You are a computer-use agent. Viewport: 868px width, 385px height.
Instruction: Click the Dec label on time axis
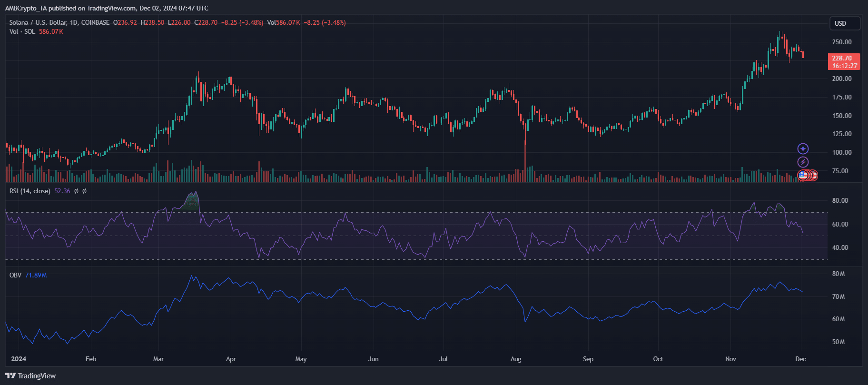[x=801, y=359]
